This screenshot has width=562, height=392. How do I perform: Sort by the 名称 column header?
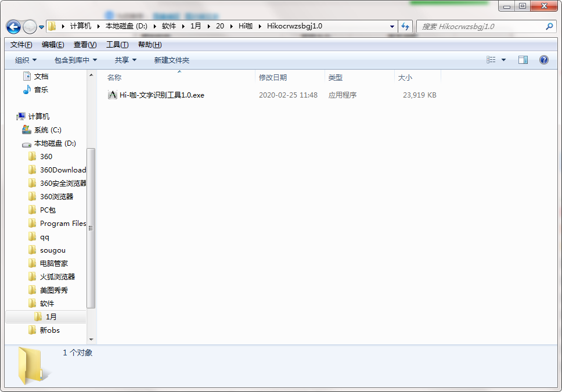click(x=114, y=77)
